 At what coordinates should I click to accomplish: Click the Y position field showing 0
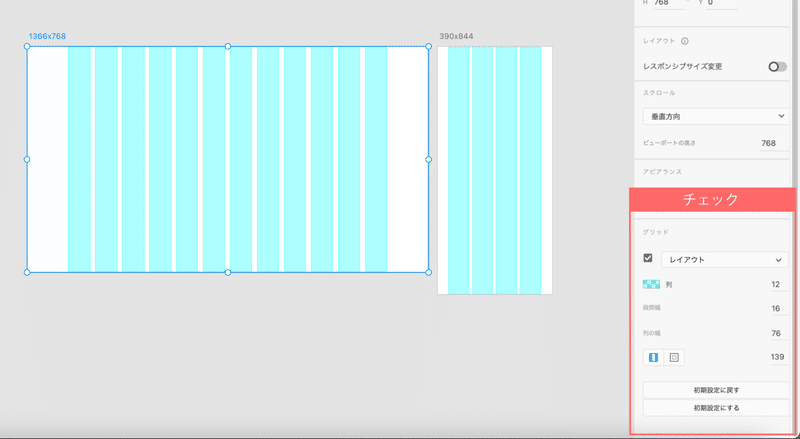click(721, 3)
